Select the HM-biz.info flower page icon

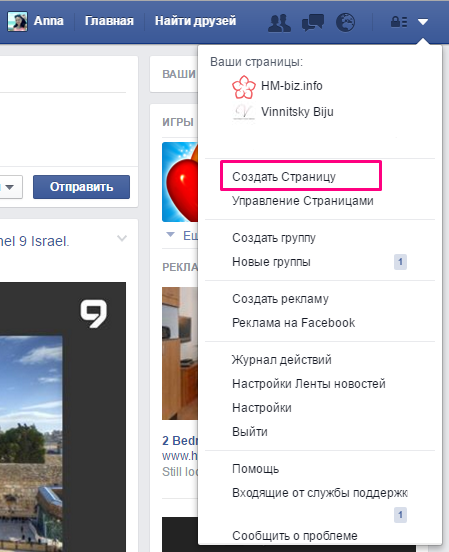[243, 87]
